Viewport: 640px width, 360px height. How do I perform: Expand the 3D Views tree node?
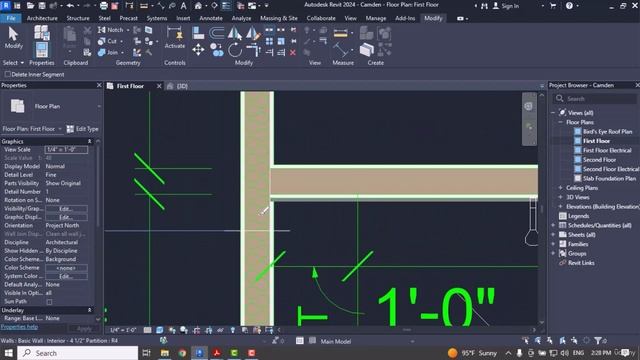coord(560,197)
